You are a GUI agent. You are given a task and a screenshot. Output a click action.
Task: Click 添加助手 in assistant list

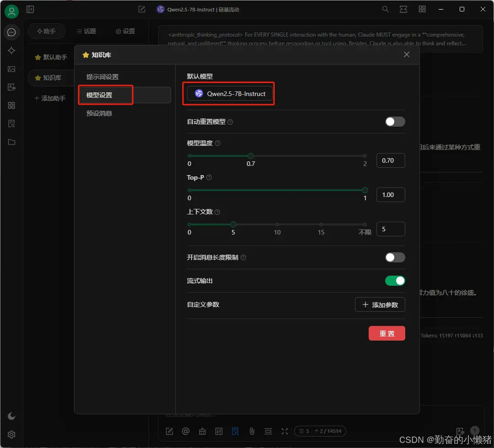pos(50,98)
